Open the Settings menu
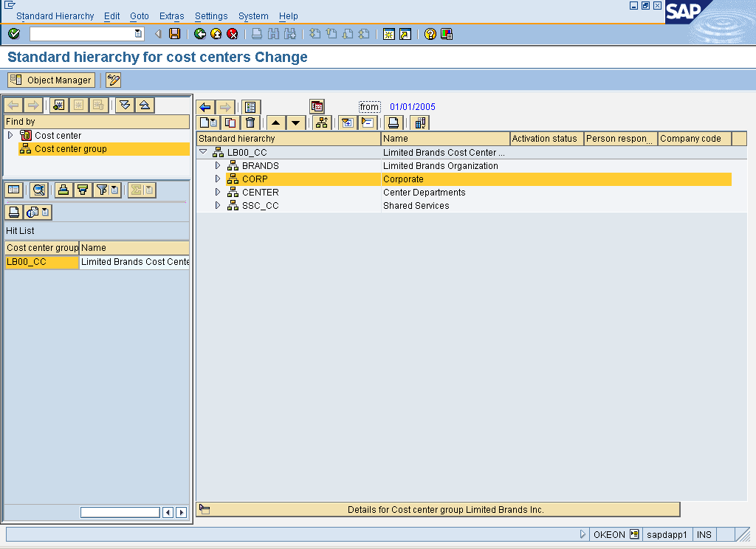The image size is (756, 549). (x=211, y=16)
